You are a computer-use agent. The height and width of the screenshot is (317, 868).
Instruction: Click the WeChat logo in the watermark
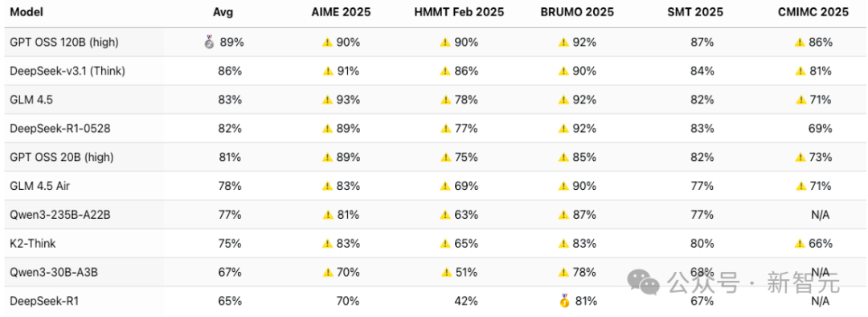pyautogui.click(x=645, y=282)
